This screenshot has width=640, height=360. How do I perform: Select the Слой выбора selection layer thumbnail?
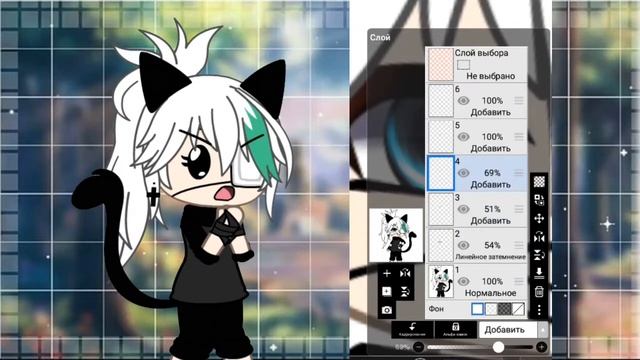tap(441, 64)
